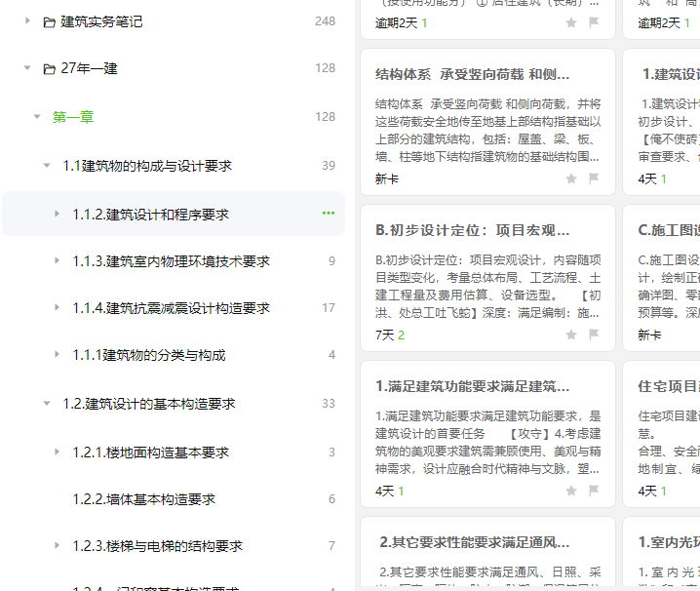Open more options for 1.1.2.建筑设计和程序要求
700x591 pixels.
pos(329,213)
